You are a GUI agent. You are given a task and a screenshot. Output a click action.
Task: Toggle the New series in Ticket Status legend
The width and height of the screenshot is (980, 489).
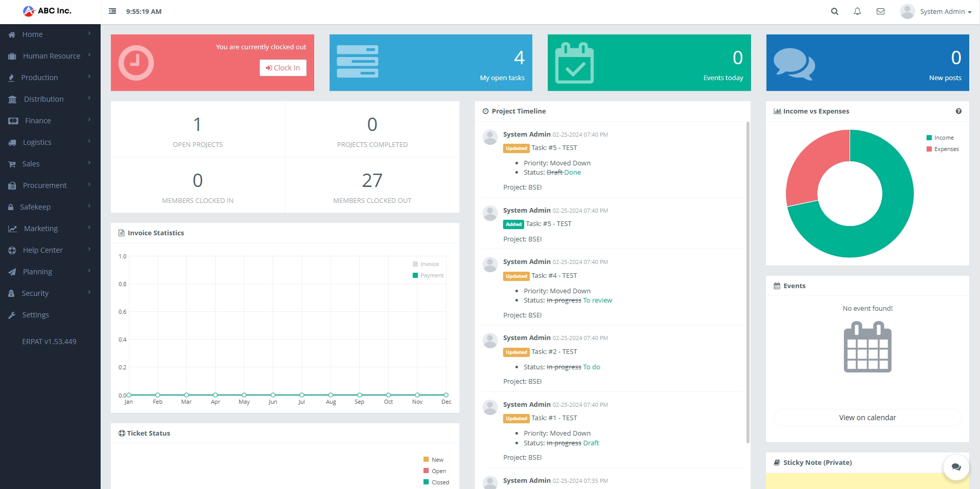433,460
